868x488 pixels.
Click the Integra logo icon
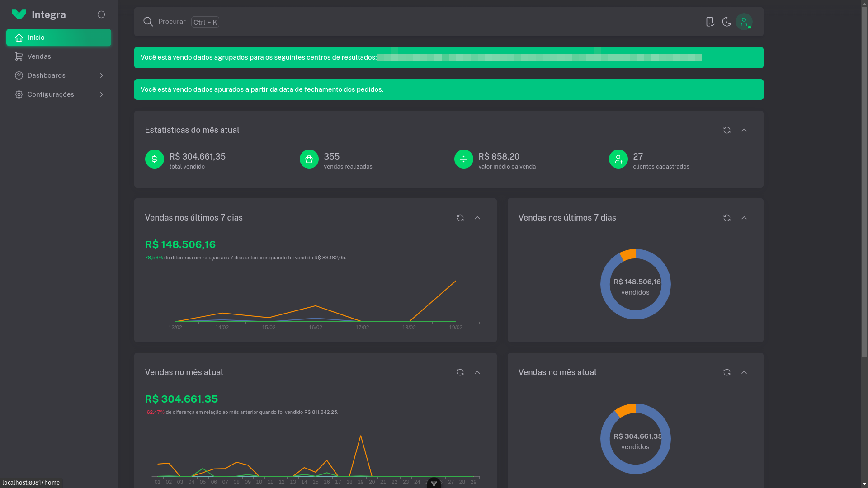(x=19, y=14)
